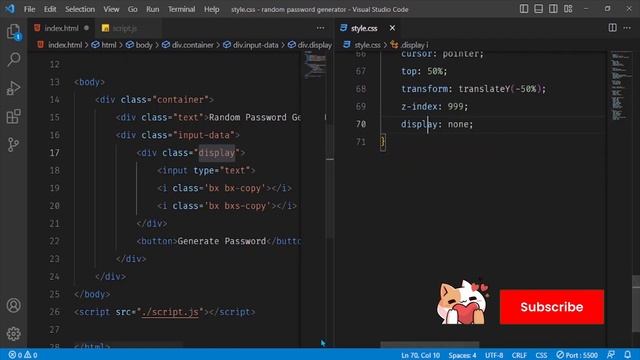The width and height of the screenshot is (640, 360).
Task: Toggle secondary side bar layout icon
Action: (553, 9)
